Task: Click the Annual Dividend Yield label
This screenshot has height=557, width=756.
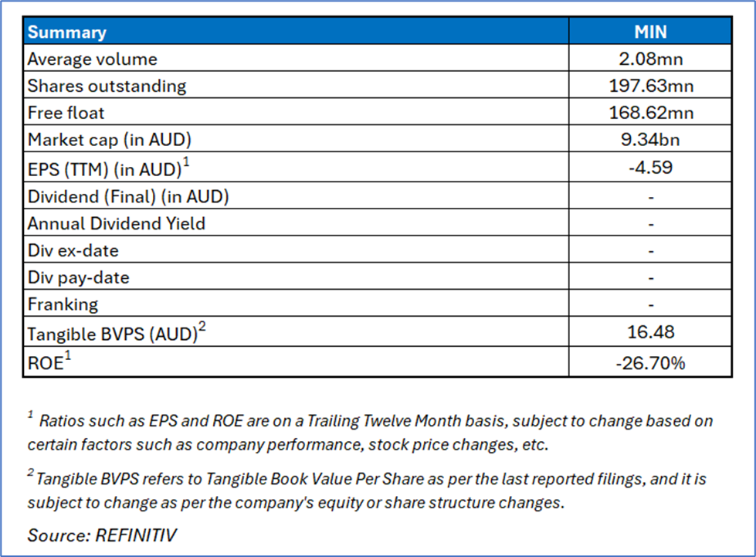Action: (x=117, y=224)
